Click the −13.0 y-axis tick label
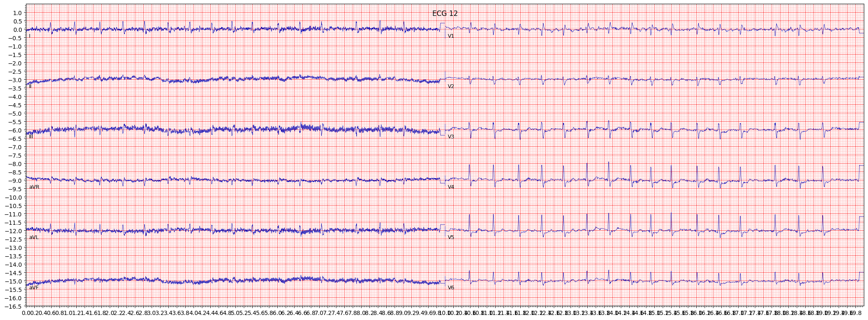This screenshot has width=868, height=320. tap(13, 248)
